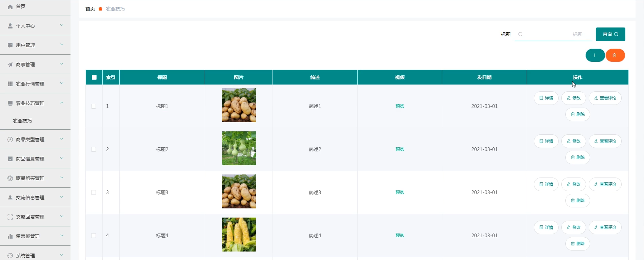Click 查看评论 for 标题1 row
Screen dimensions: 644x260
pyautogui.click(x=605, y=98)
